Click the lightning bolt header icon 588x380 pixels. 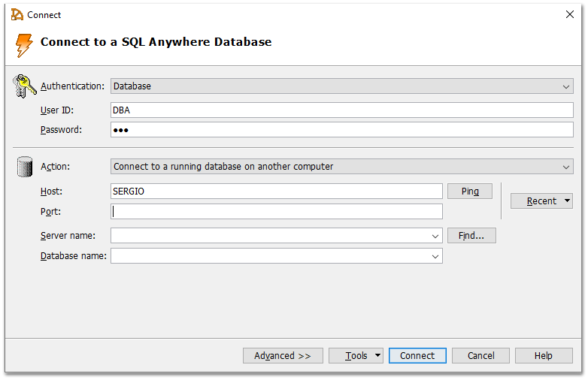[24, 45]
